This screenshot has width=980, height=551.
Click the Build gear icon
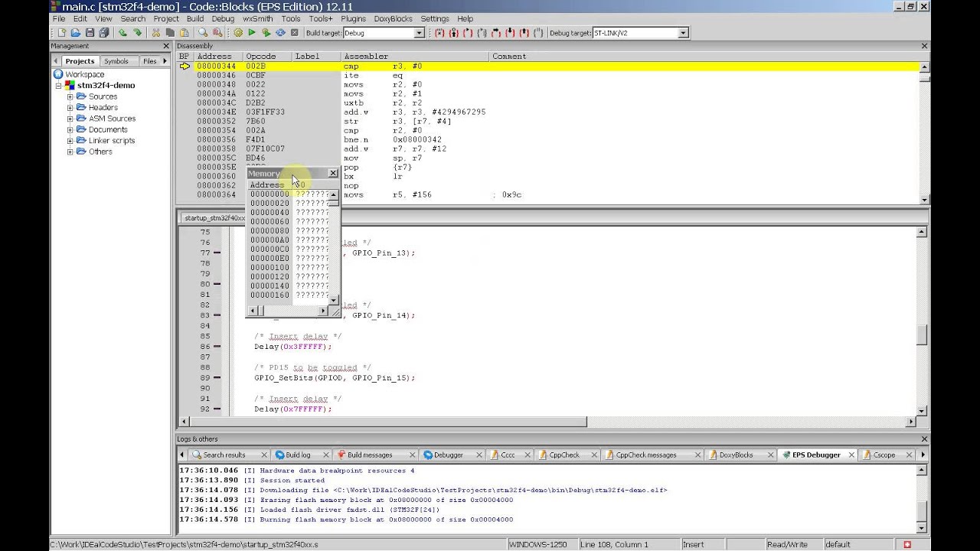[x=238, y=33]
